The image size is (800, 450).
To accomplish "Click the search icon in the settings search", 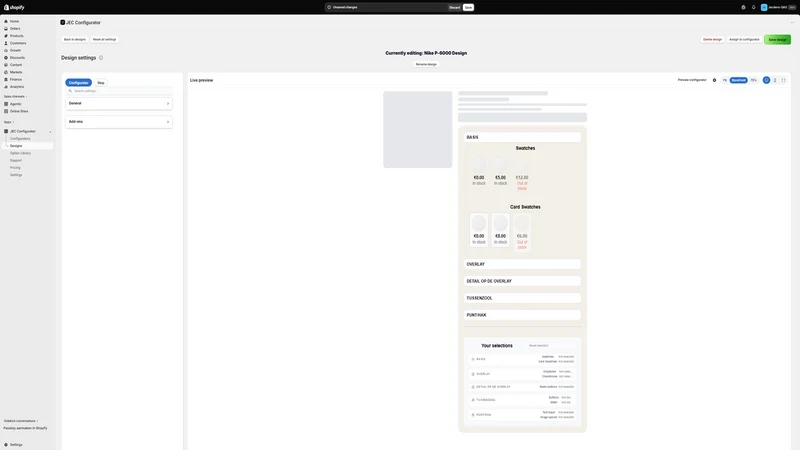I will click(x=70, y=91).
